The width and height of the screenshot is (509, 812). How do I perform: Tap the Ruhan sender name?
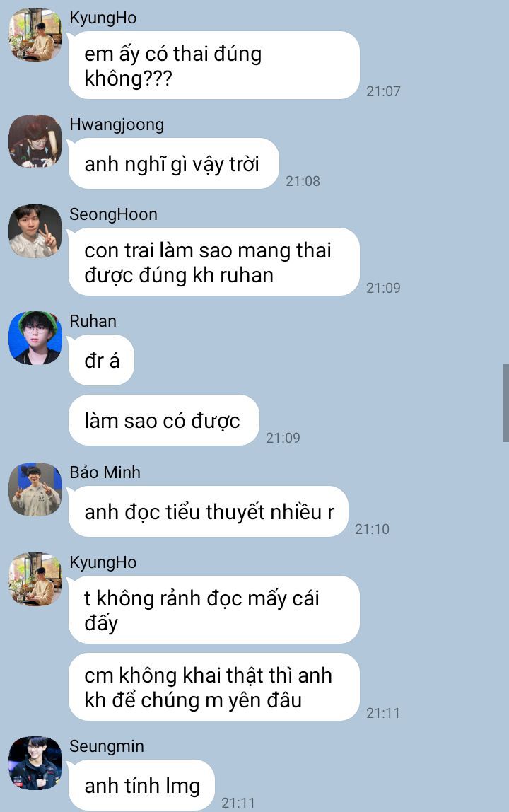[93, 321]
